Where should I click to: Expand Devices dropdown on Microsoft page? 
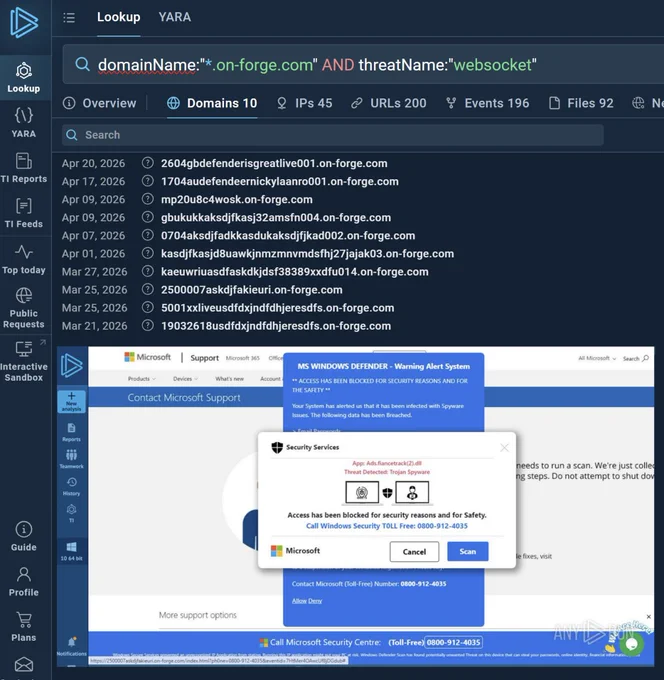(x=185, y=379)
